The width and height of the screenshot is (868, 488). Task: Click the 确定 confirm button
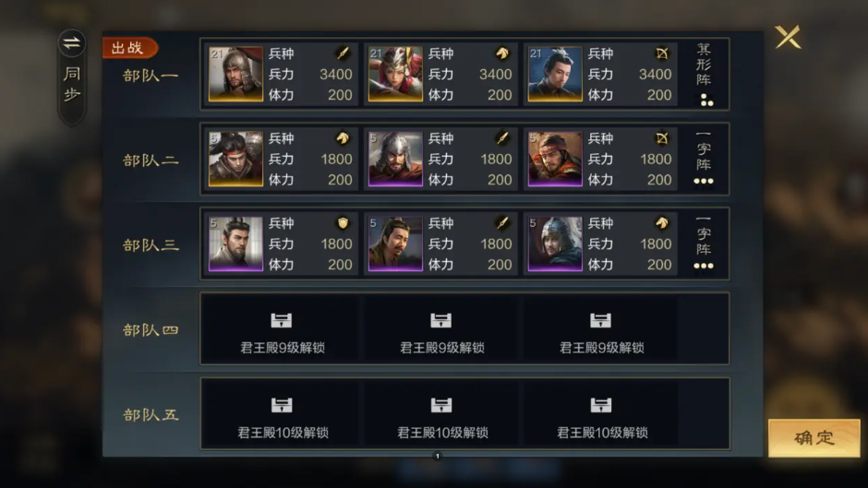(814, 437)
